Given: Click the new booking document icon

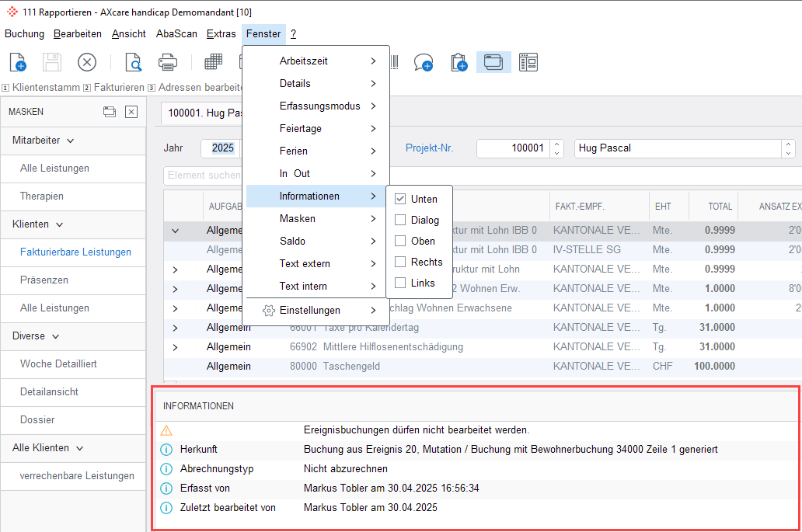Looking at the screenshot, I should point(17,63).
